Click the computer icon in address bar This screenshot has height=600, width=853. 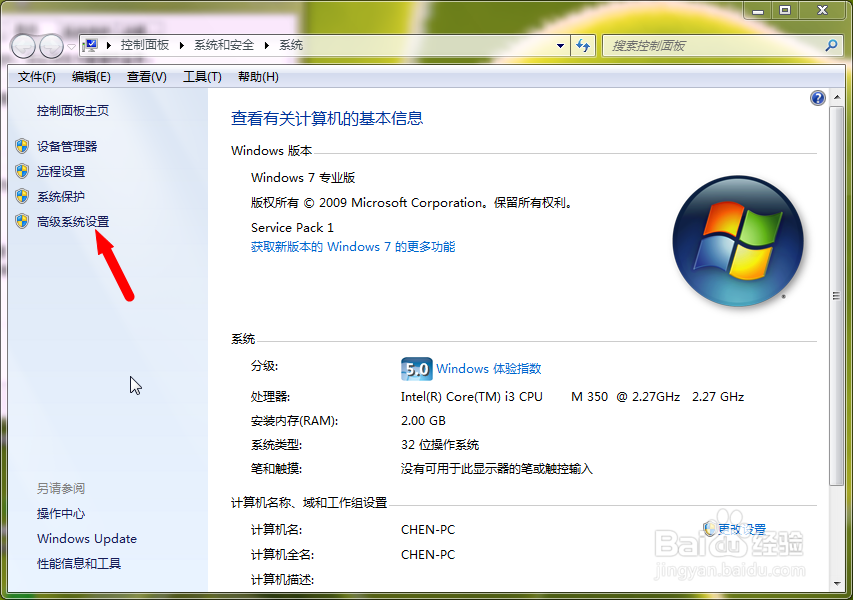pyautogui.click(x=91, y=45)
